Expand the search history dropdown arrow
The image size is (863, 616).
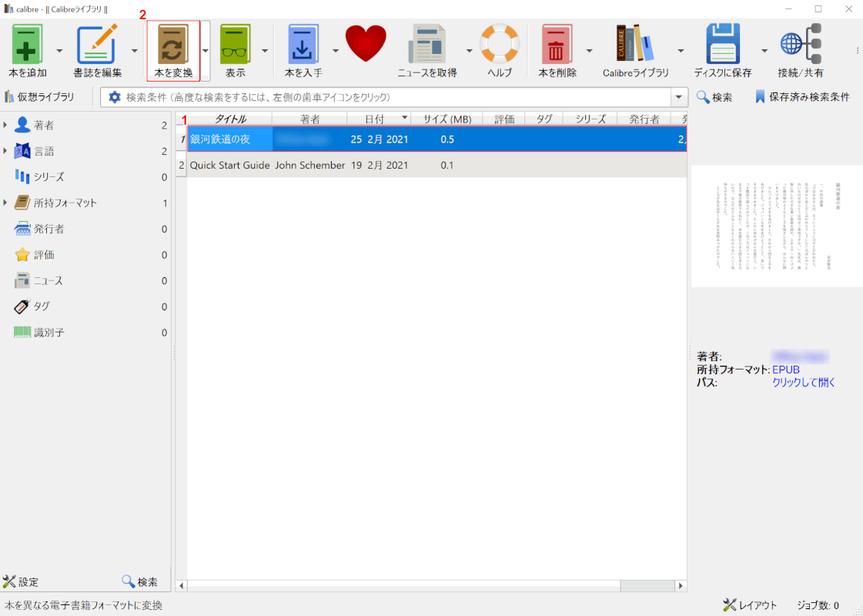(x=679, y=97)
